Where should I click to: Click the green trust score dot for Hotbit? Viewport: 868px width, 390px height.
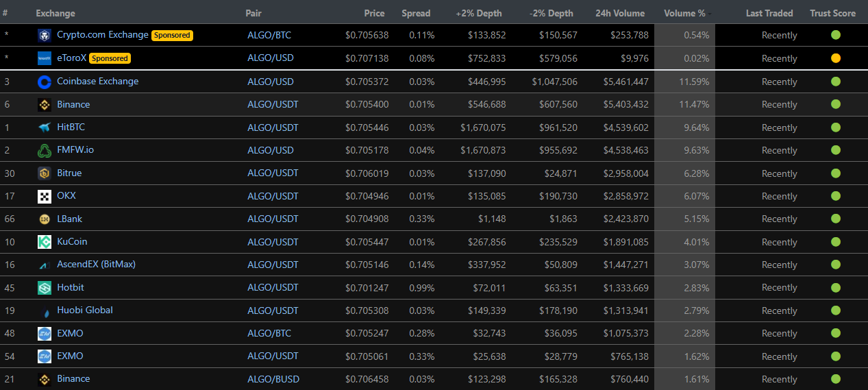tap(835, 287)
